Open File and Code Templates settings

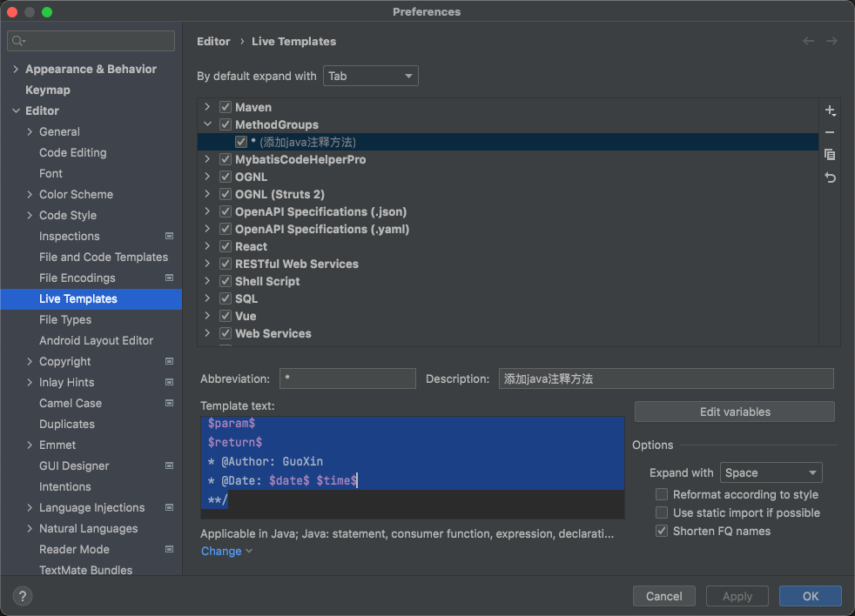(x=104, y=258)
